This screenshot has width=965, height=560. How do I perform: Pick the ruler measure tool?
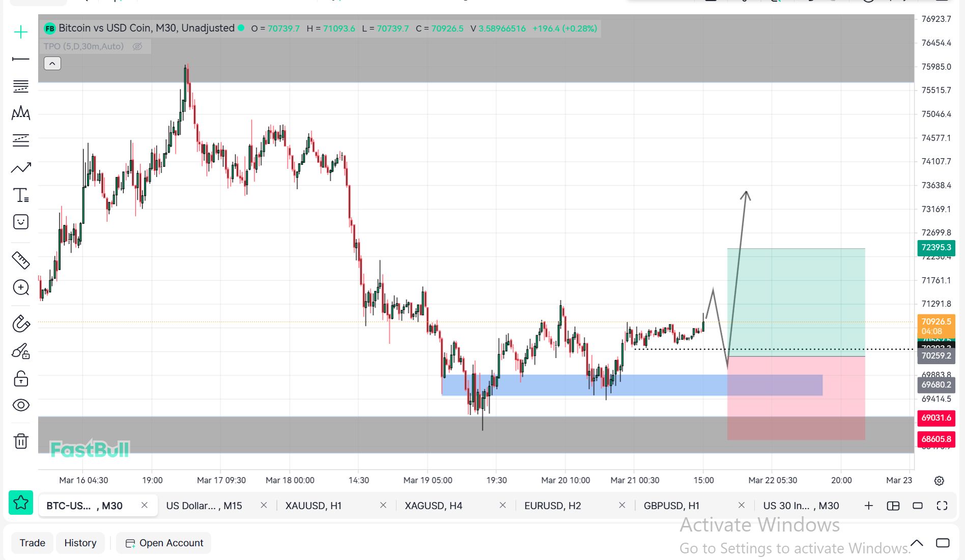coord(21,260)
